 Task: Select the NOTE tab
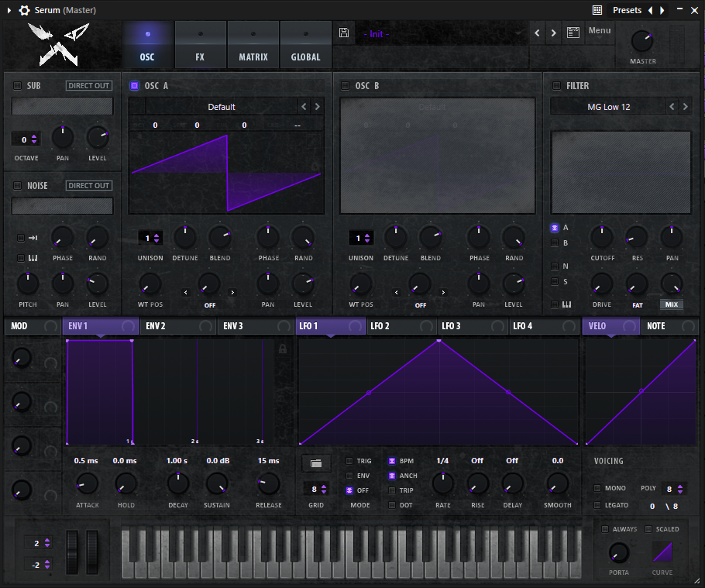[670, 326]
